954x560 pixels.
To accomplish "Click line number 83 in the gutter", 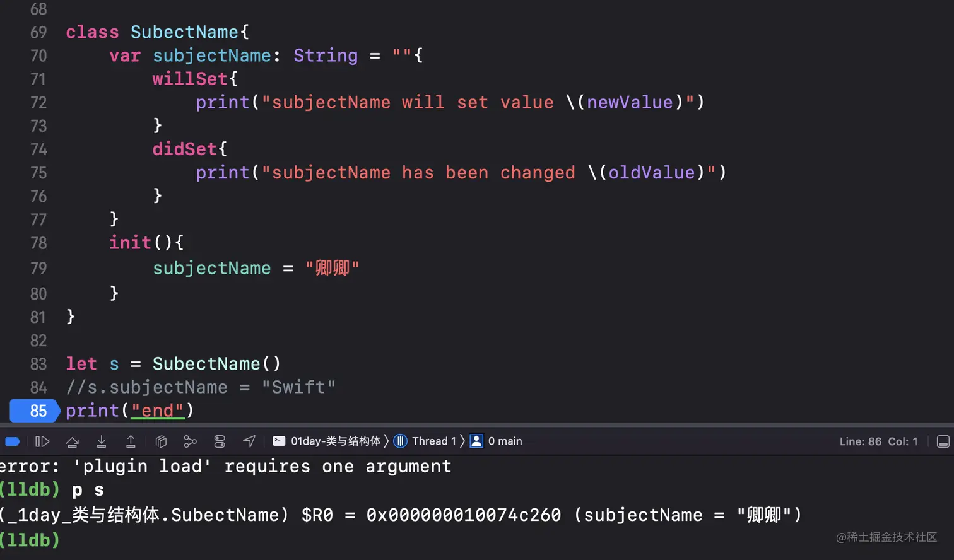I will 38,364.
